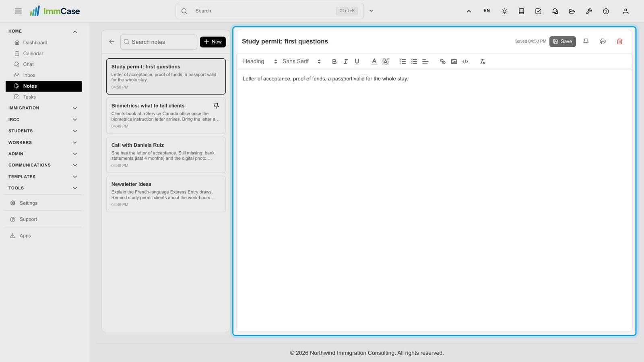This screenshot has height=362, width=644.
Task: Insert a code block in the editor
Action: click(x=465, y=62)
